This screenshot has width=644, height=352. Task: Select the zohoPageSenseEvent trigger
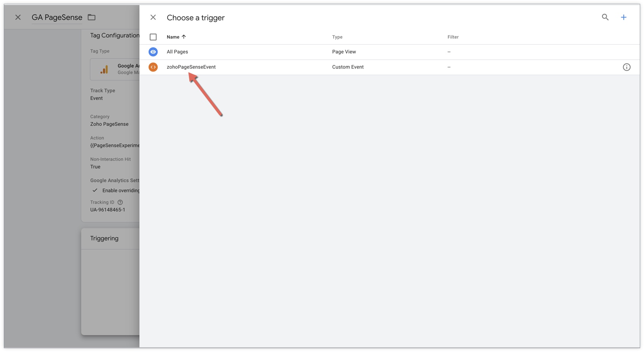click(x=191, y=67)
